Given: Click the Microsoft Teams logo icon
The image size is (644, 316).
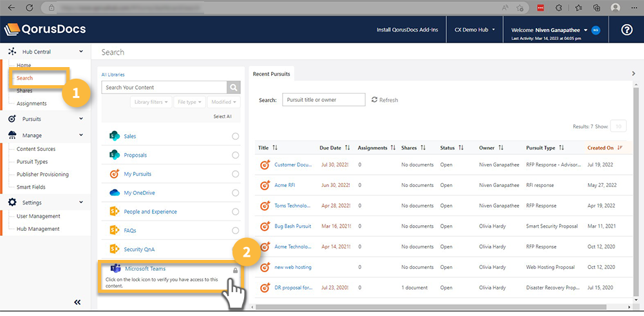Looking at the screenshot, I should click(115, 269).
